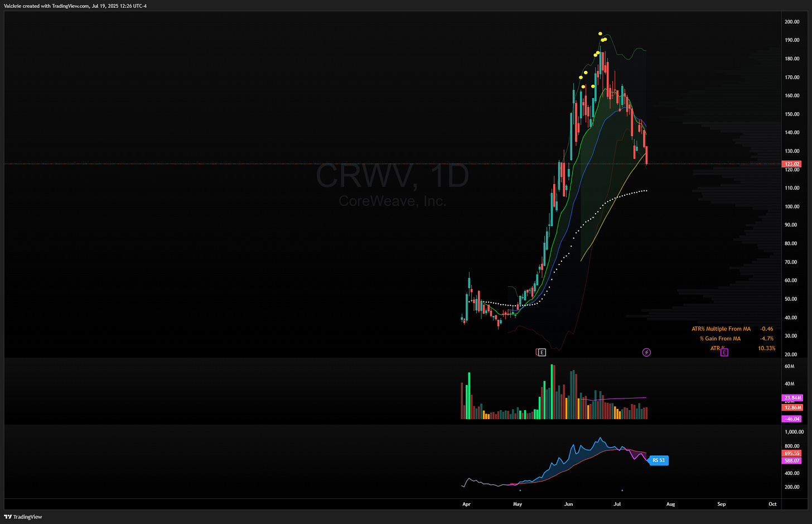Click the magenta E upcoming earnings icon

point(724,352)
